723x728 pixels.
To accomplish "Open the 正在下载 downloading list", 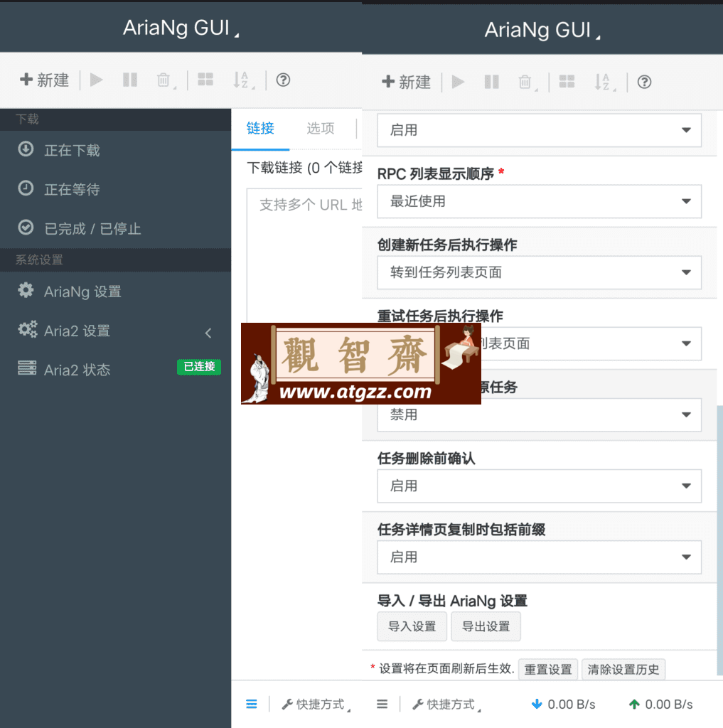I will click(x=116, y=150).
